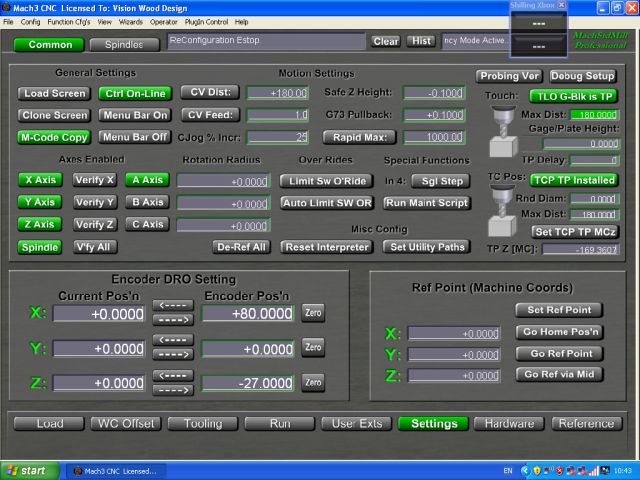Open the Wizards menu
The width and height of the screenshot is (640, 480).
[x=131, y=22]
